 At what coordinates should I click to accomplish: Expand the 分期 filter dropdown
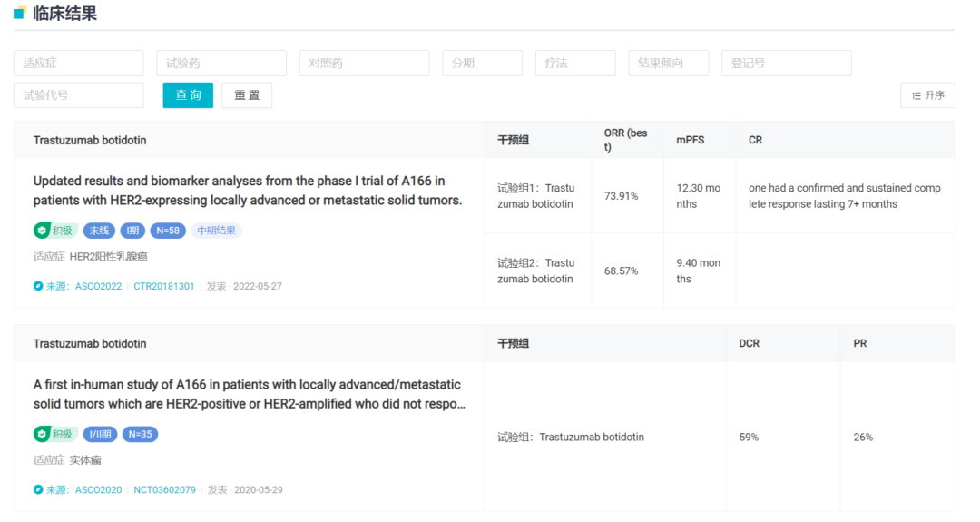click(482, 63)
